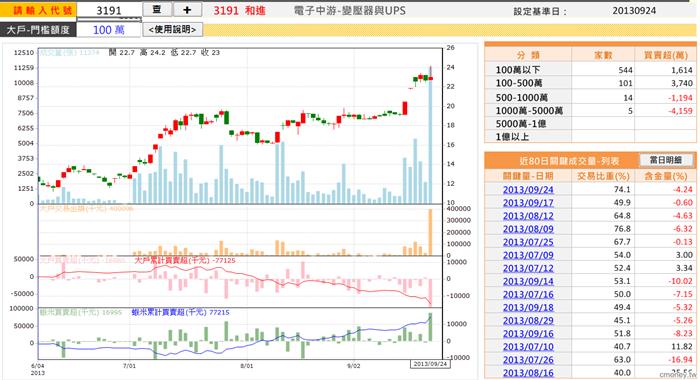Select the 500-1000萬 category row label
Screen dimensions: 700x380
click(521, 97)
